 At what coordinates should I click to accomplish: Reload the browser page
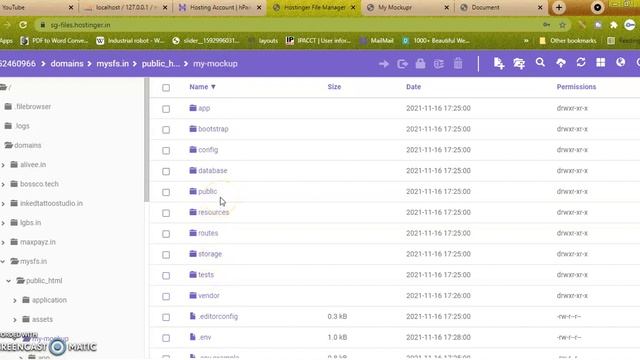(23, 25)
